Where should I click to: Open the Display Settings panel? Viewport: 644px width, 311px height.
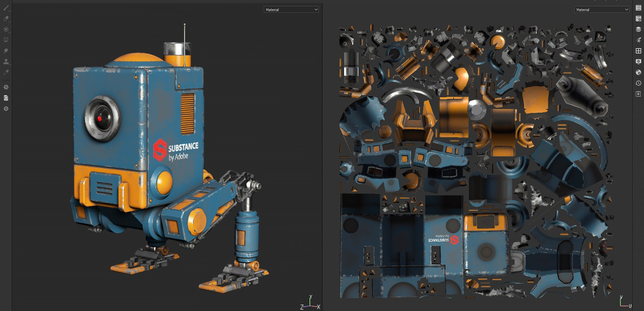point(638,61)
